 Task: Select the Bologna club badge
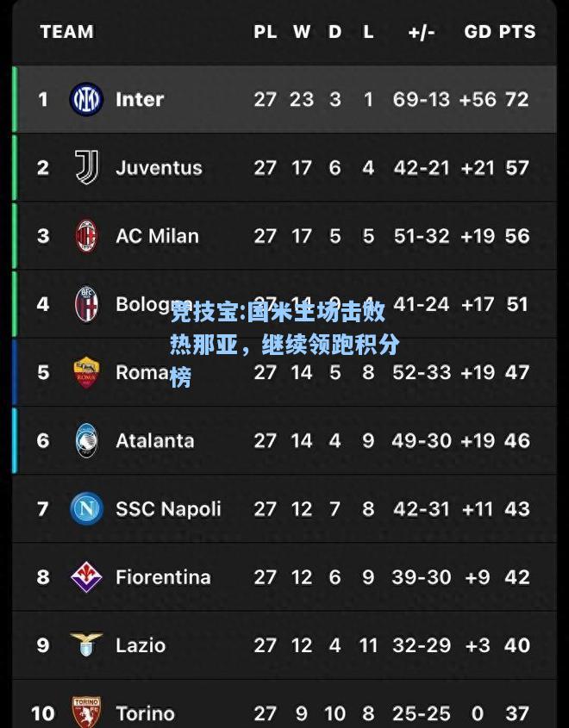86,304
